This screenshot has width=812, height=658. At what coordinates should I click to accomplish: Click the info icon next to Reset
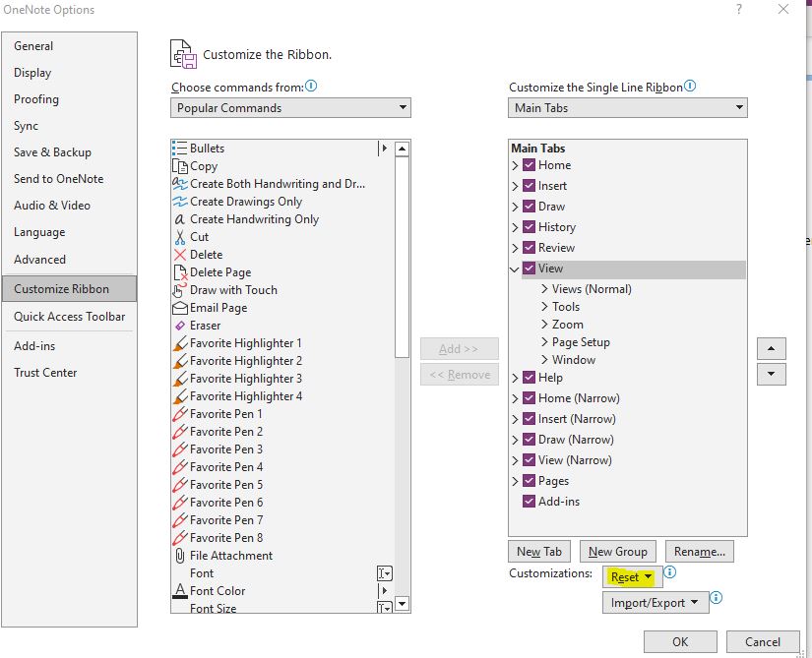pyautogui.click(x=669, y=572)
